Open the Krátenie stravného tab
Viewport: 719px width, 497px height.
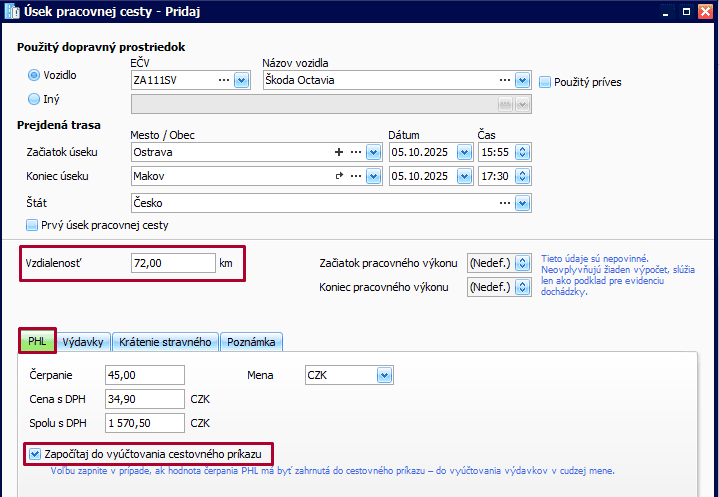(165, 342)
